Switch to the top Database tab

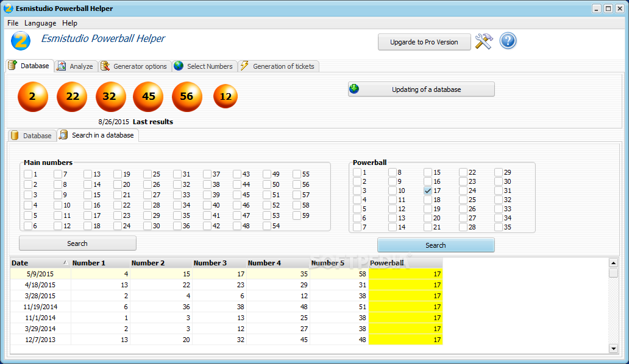pos(30,66)
